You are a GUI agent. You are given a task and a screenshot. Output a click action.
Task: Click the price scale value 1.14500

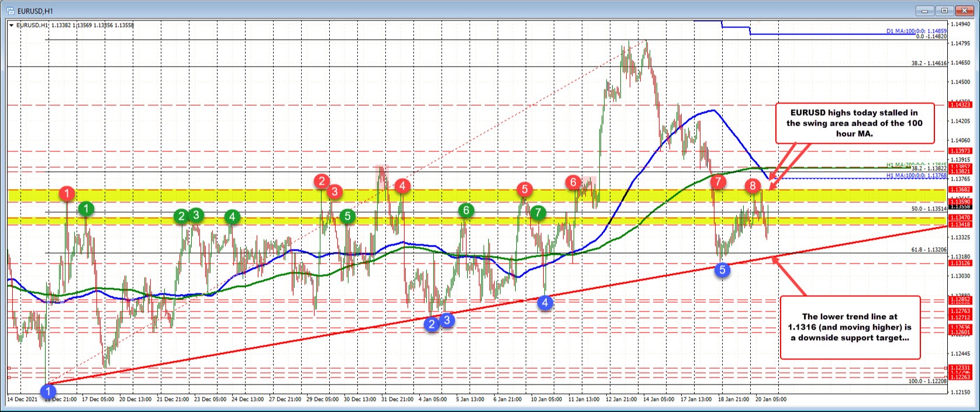click(x=961, y=82)
